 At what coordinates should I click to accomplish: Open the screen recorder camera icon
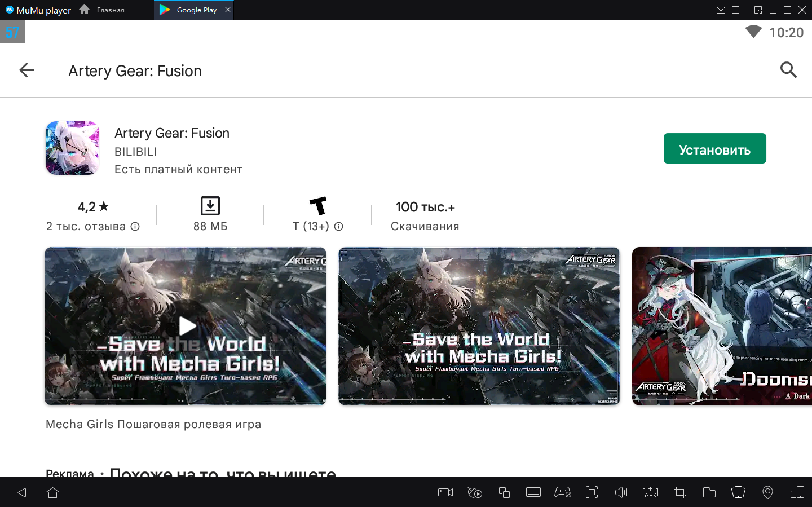[445, 492]
